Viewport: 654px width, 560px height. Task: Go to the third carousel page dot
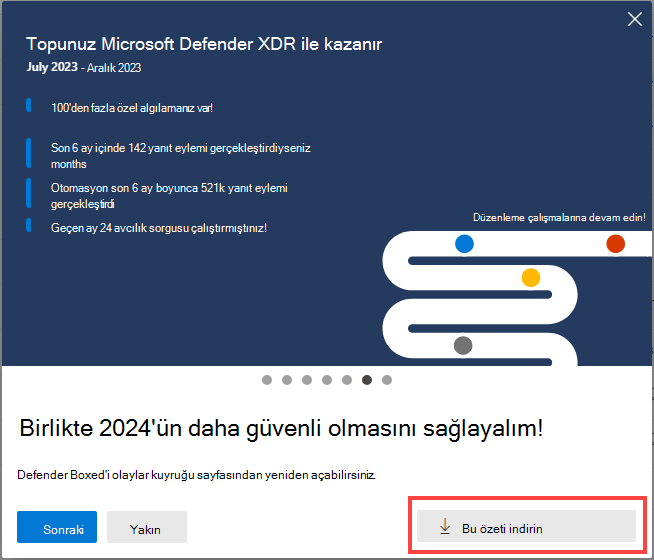(307, 380)
